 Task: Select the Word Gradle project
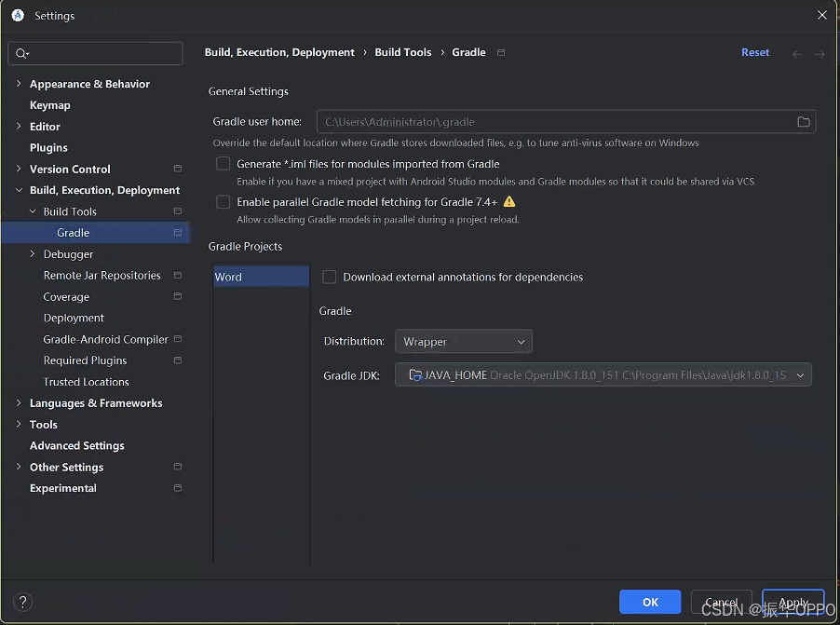[x=262, y=277]
